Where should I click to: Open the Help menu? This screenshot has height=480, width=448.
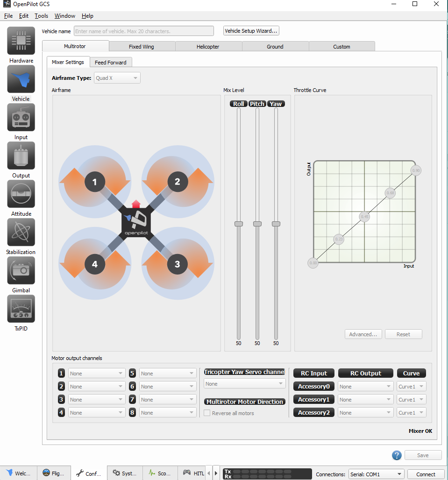click(x=87, y=15)
